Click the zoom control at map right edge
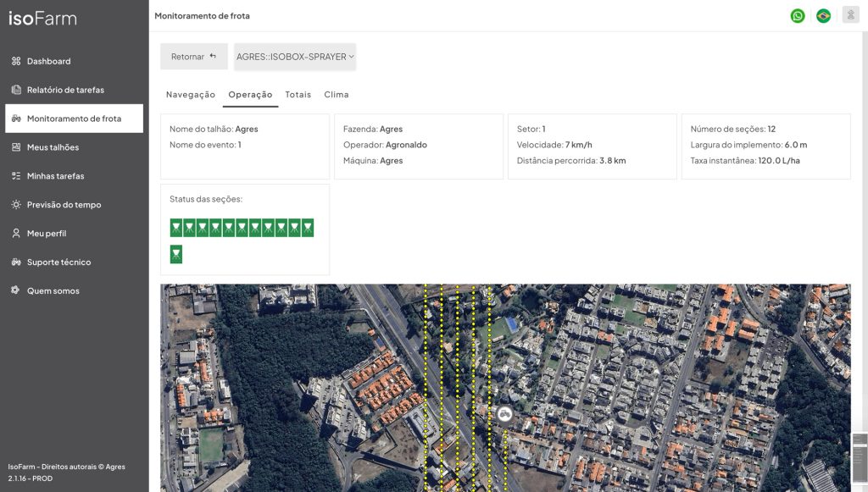Screen dimensions: 868x492 tap(860, 457)
